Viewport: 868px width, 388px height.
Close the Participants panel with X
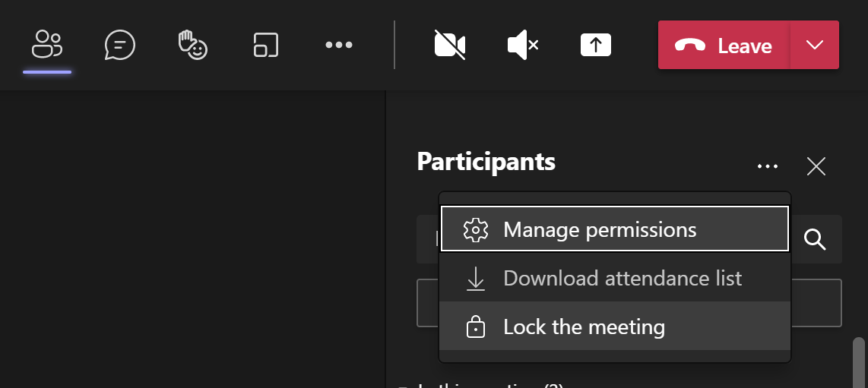pyautogui.click(x=816, y=166)
